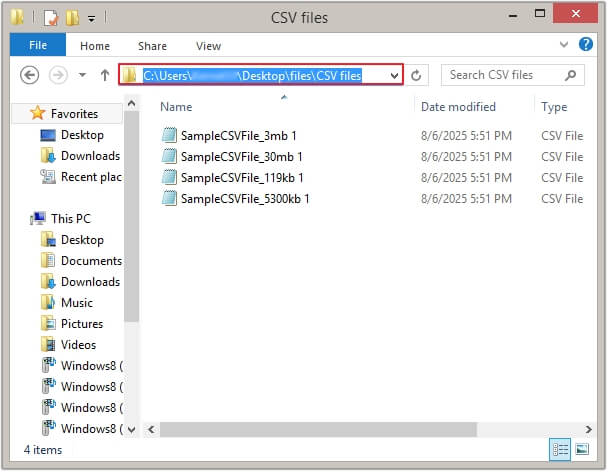Click the address bar path

coord(252,75)
